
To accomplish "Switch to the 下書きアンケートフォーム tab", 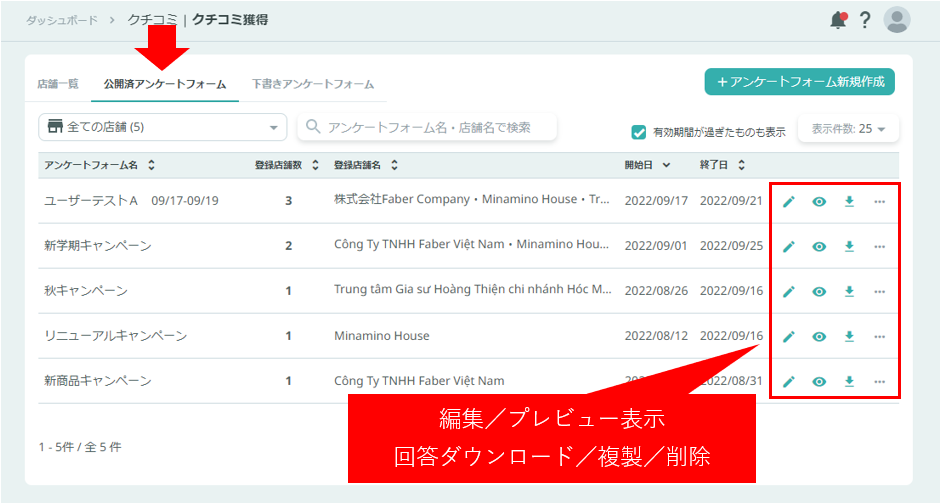I will coord(313,85).
